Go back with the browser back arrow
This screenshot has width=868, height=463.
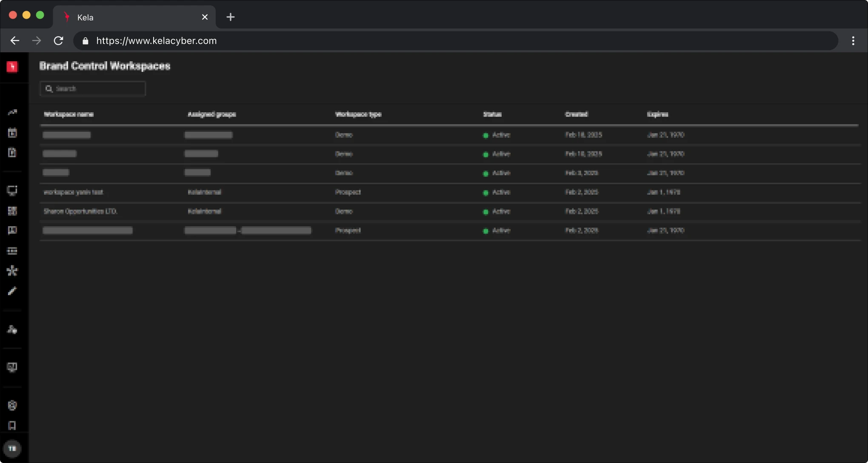click(x=15, y=41)
